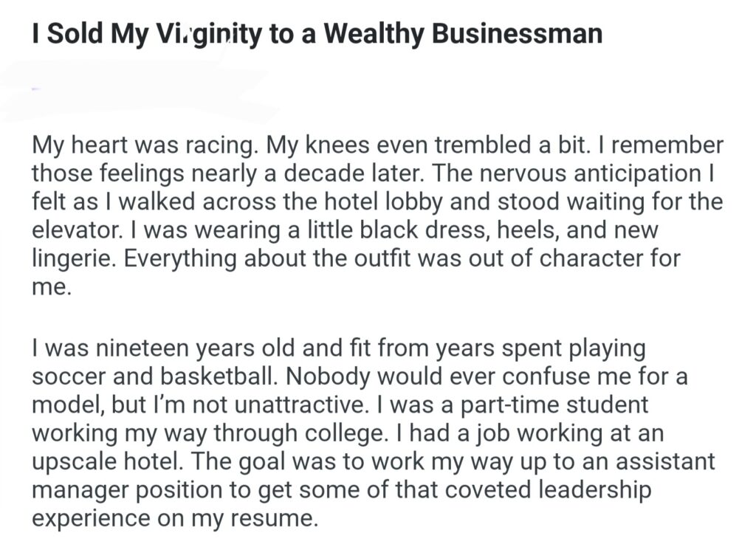Click the article headline at the top
The height and width of the screenshot is (550, 756).
[317, 34]
